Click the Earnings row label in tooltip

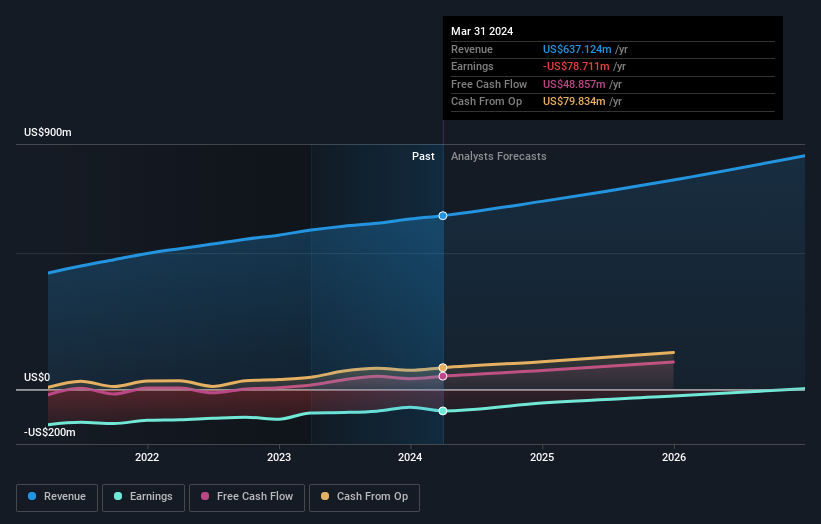point(472,66)
